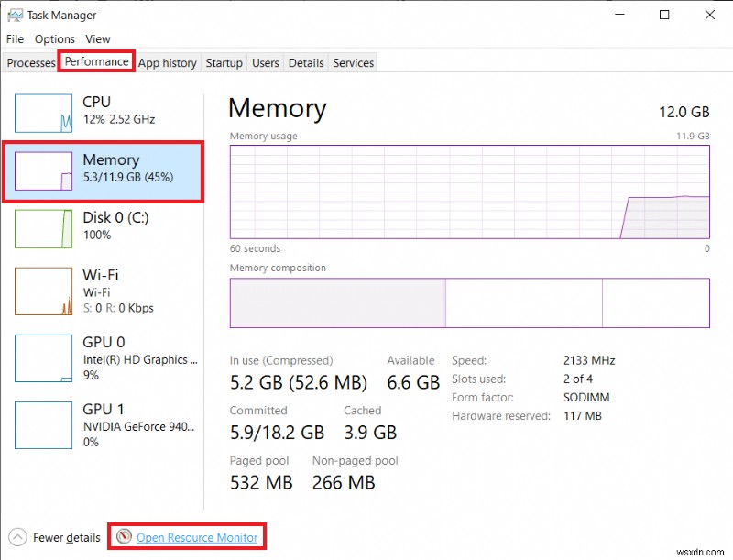
Task: Switch to the Processes tab
Action: coord(30,62)
